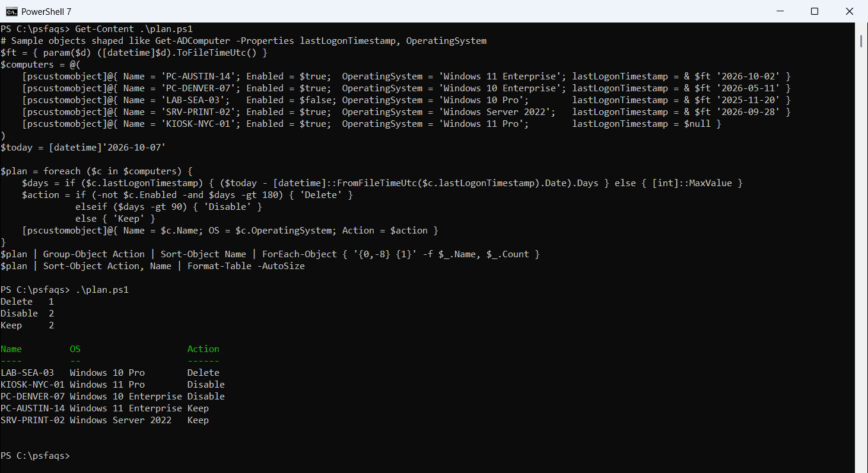This screenshot has height=473, width=868.
Task: Click the PowerShell 7 title bar icon
Action: (11, 11)
